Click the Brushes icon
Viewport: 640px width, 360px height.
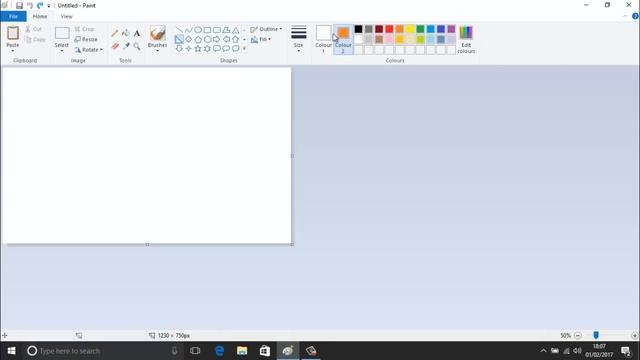point(158,33)
